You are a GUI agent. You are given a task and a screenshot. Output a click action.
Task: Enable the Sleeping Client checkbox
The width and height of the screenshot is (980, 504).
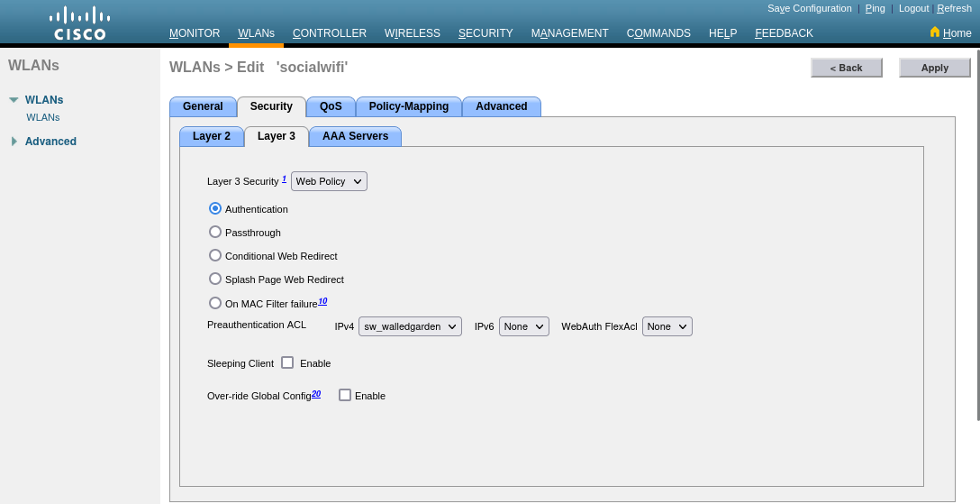point(287,362)
